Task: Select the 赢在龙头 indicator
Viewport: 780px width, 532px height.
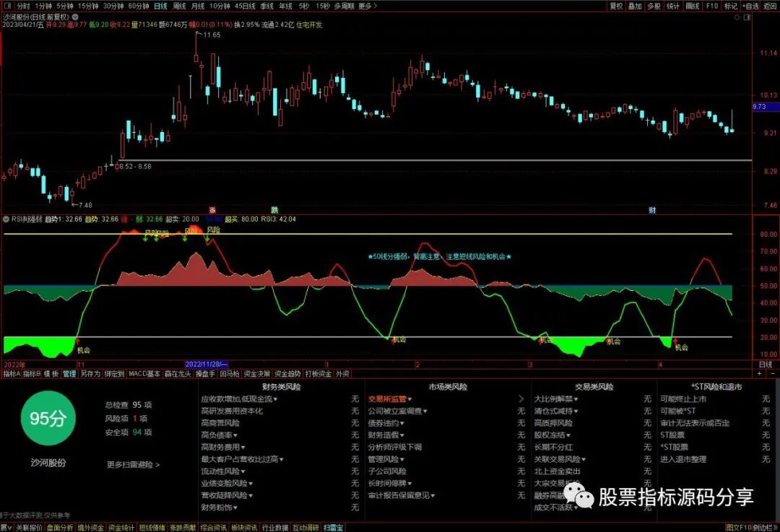Action: tap(178, 373)
